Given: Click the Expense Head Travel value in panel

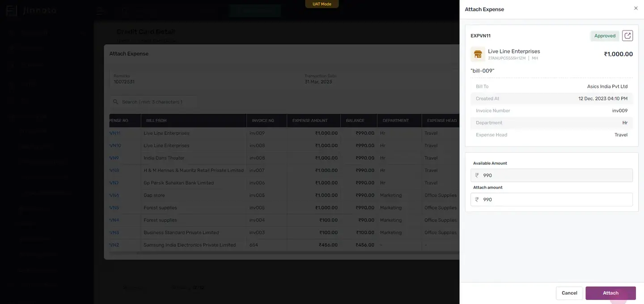Looking at the screenshot, I should pos(621,135).
